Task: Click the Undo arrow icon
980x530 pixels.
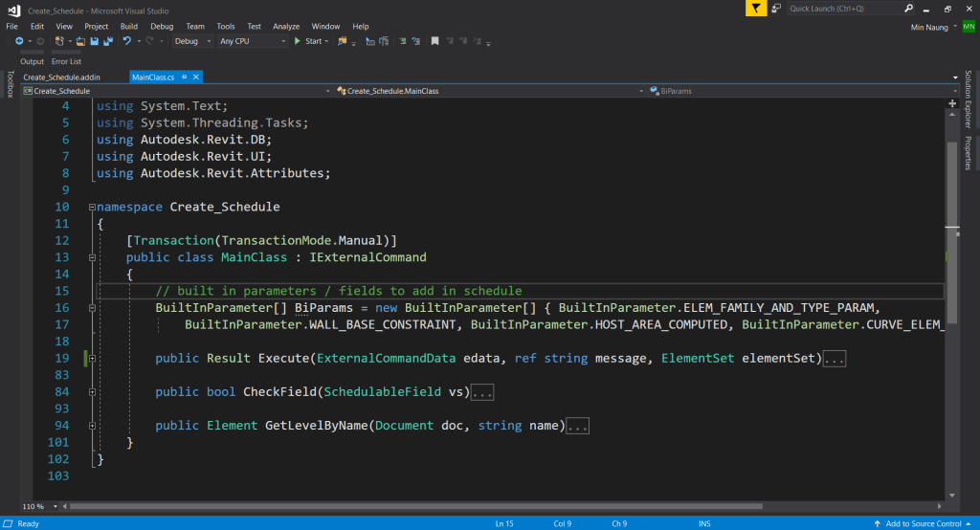Action: click(x=126, y=41)
